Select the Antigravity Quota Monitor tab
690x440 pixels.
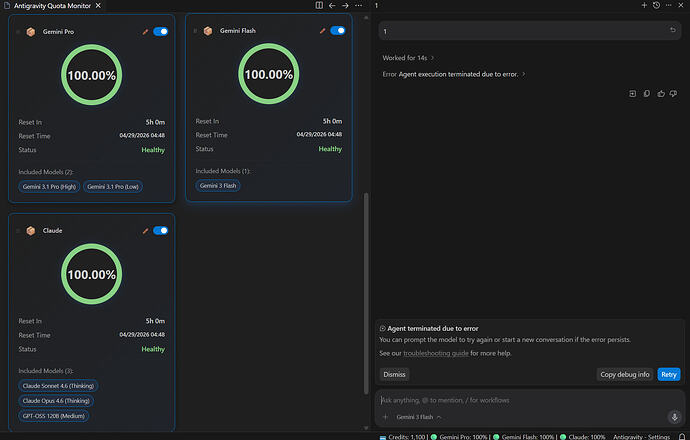tap(52, 6)
